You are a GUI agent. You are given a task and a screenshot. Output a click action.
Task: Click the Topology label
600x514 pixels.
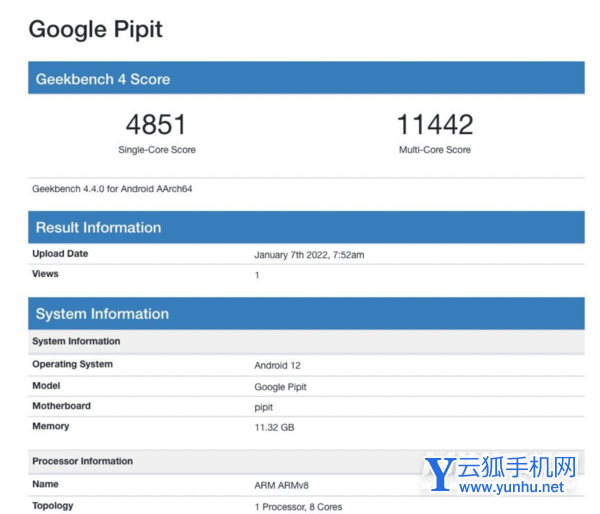[53, 506]
